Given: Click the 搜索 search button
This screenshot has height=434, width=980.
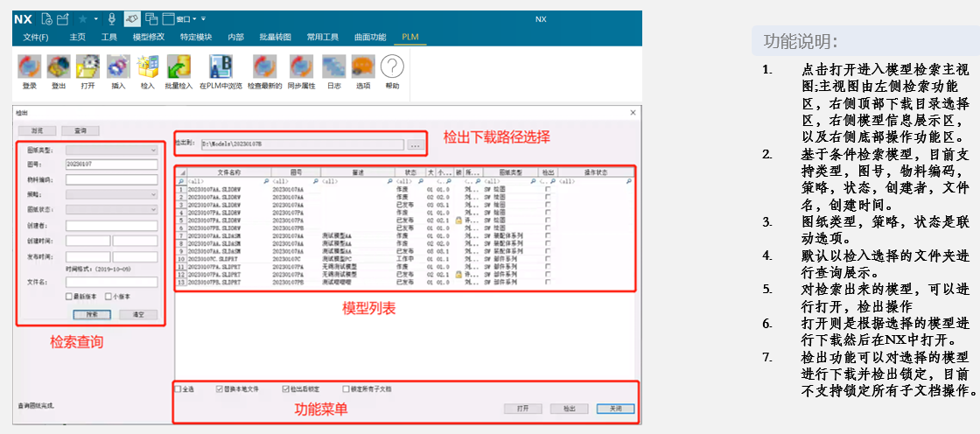Looking at the screenshot, I should click(x=92, y=314).
